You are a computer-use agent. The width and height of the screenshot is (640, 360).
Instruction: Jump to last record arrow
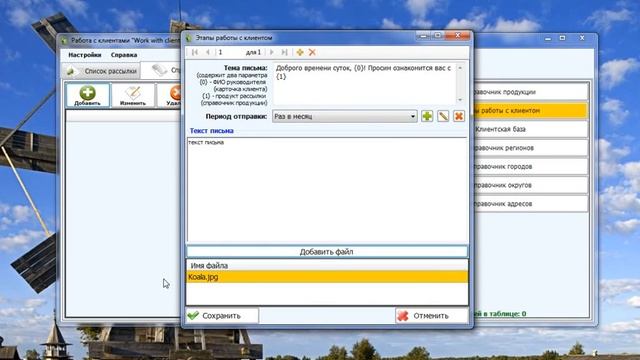coord(284,52)
